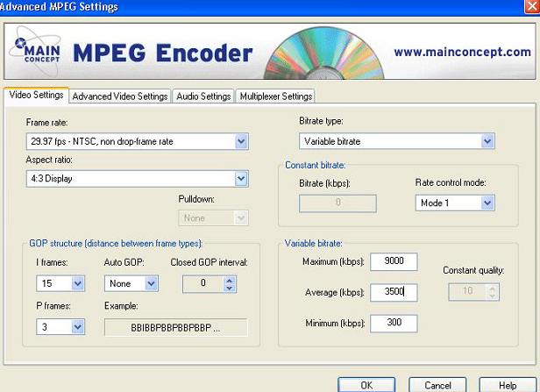Viewport: 540px width, 392px height.
Task: Open Help for MPEG settings
Action: click(x=508, y=385)
